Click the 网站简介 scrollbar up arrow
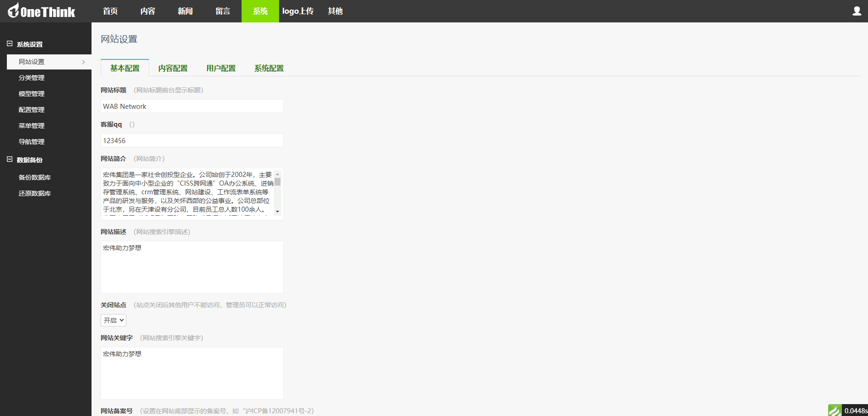Screen dimensions: 868x416 click(x=277, y=174)
